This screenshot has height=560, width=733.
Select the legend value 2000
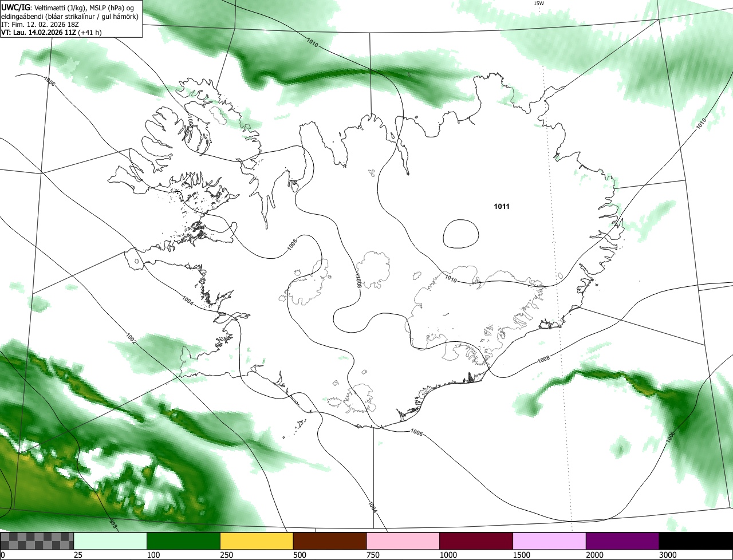click(596, 555)
